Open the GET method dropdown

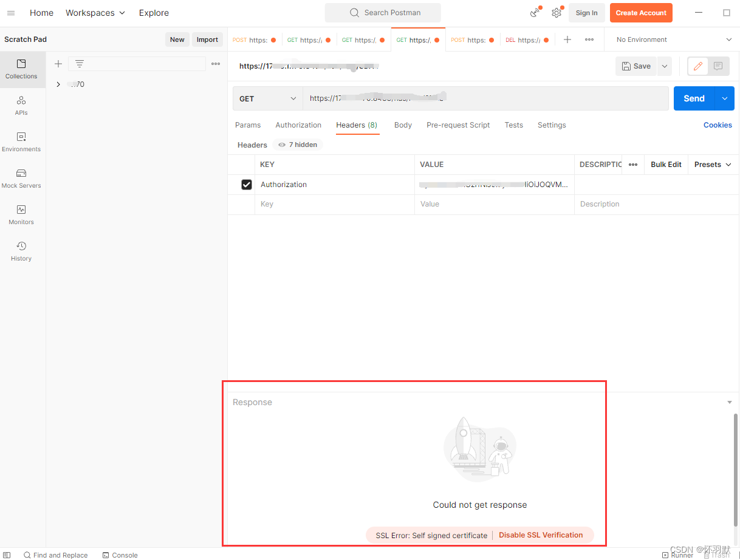click(x=268, y=98)
